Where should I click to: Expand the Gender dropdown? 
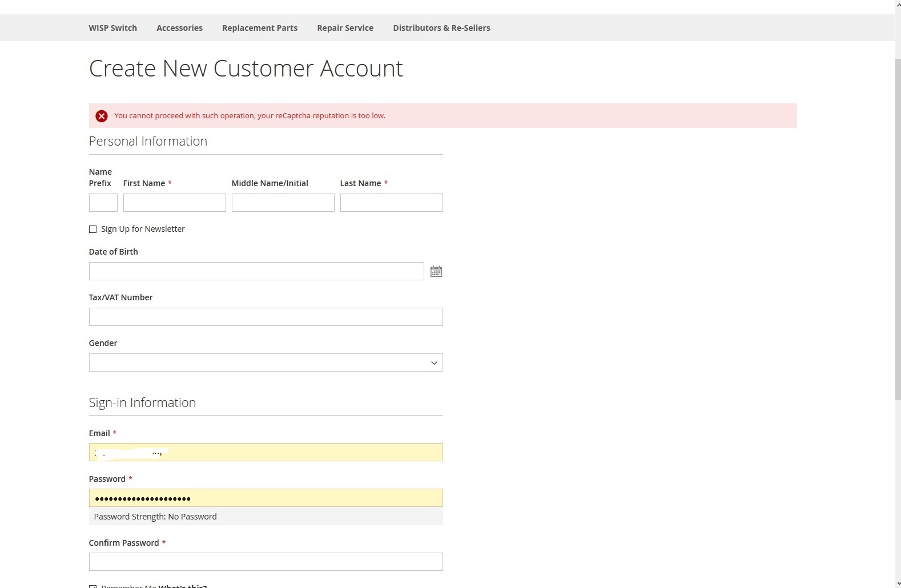point(266,363)
